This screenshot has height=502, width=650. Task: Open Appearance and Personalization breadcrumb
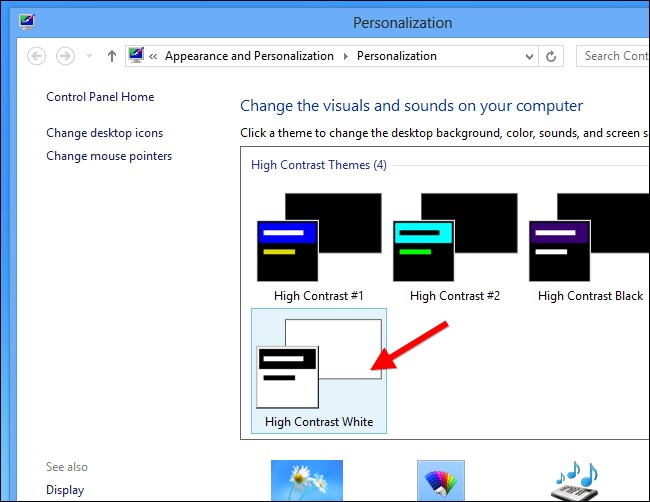point(249,56)
